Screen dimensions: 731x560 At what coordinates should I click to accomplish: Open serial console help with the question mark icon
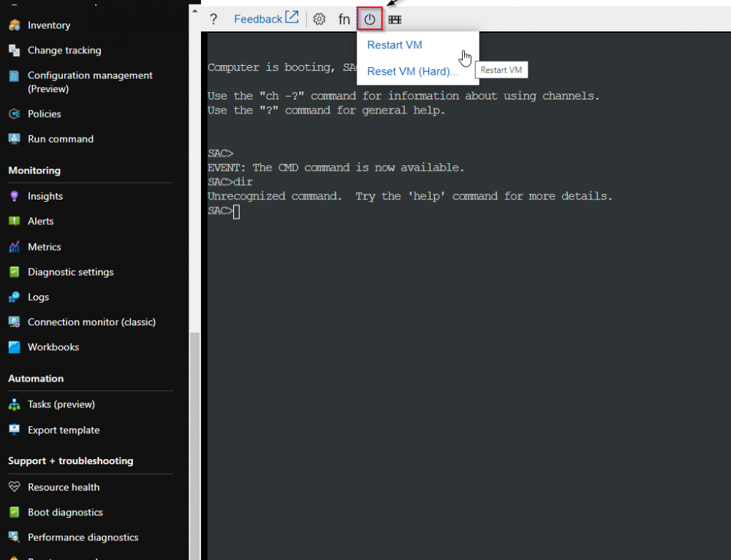pos(213,19)
